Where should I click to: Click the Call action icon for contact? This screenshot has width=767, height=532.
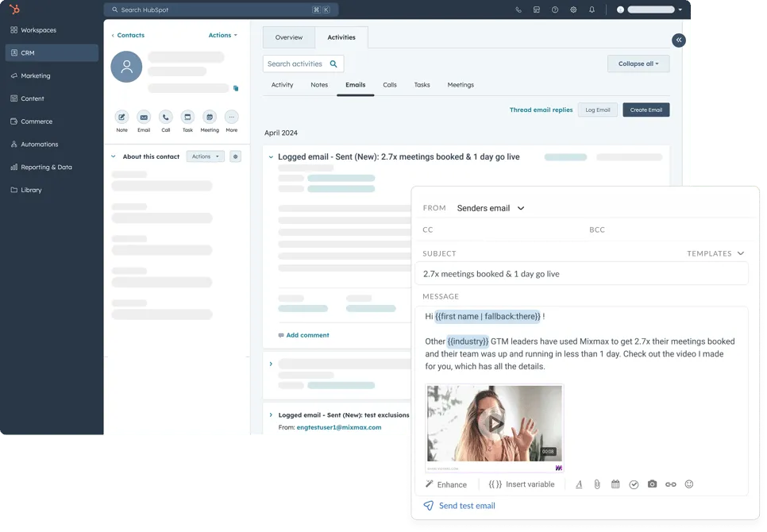pyautogui.click(x=166, y=117)
